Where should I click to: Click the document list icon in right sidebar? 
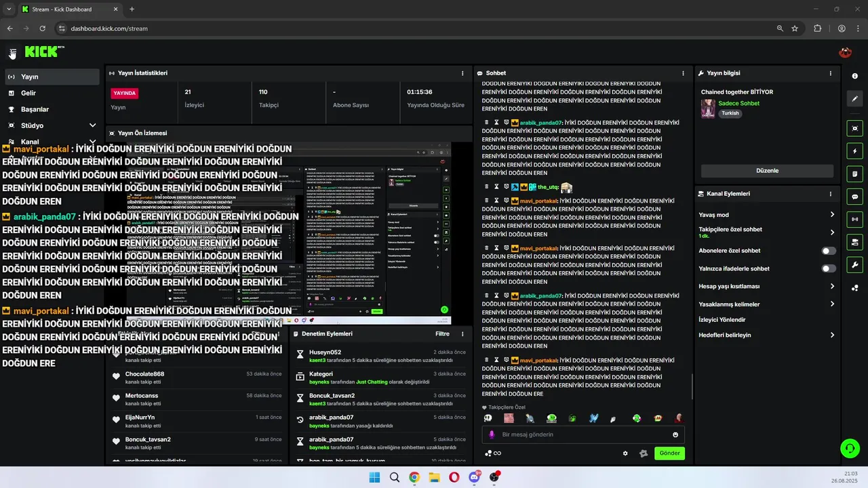click(x=854, y=174)
